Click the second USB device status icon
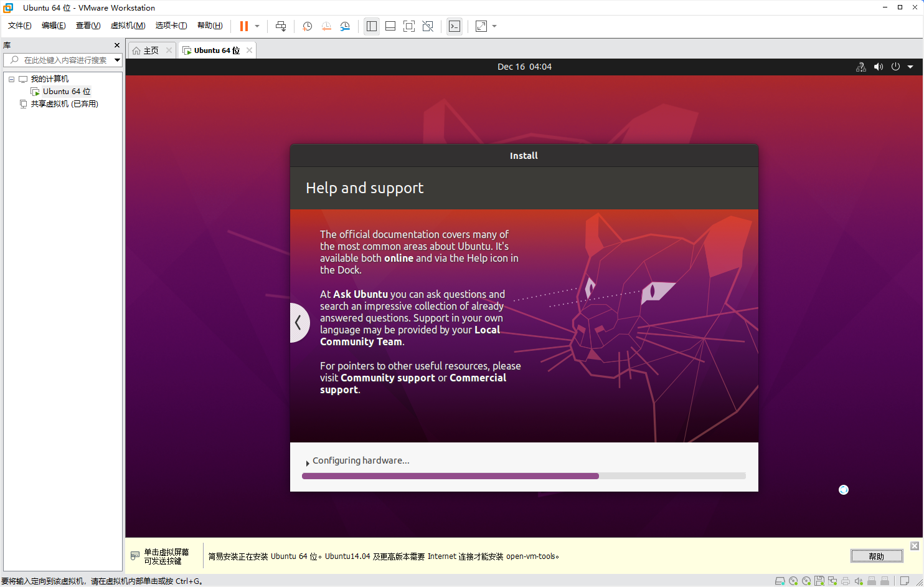The height and width of the screenshot is (587, 924). point(885,581)
